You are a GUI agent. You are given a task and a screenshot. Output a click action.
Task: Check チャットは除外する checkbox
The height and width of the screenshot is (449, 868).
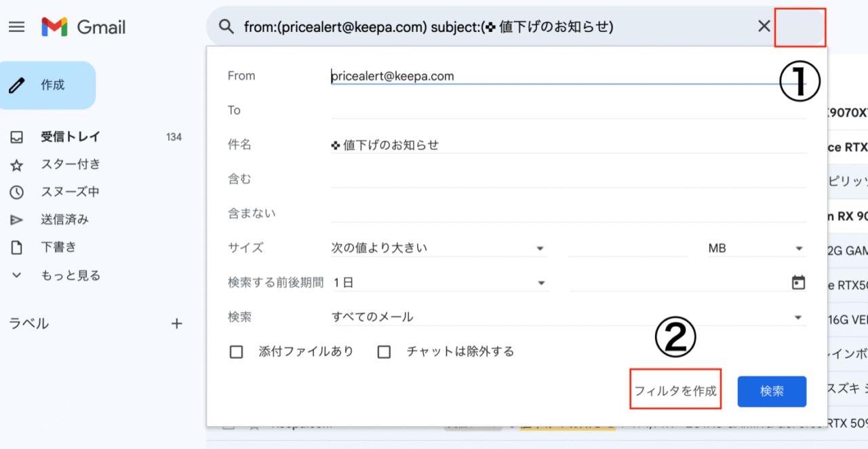384,352
